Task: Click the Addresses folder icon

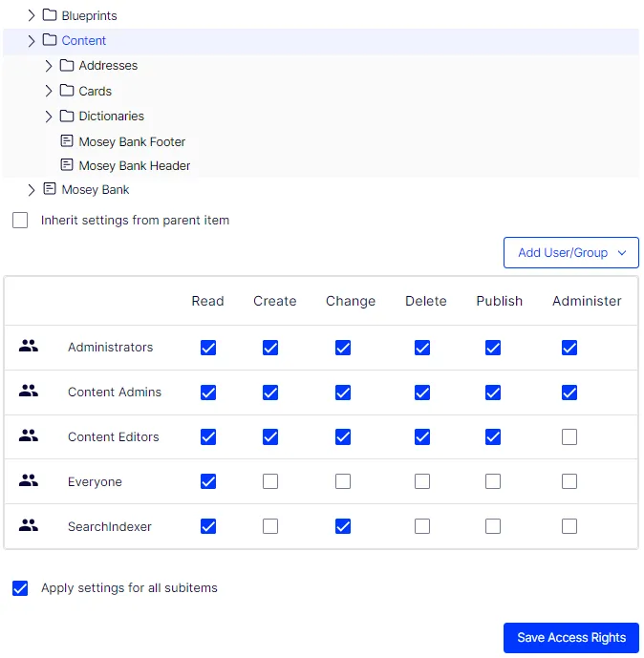Action: [67, 65]
